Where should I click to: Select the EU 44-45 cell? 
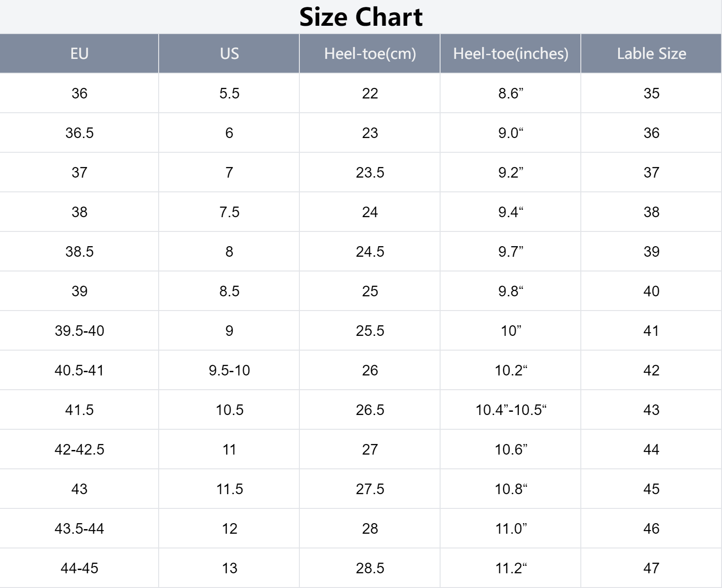79,568
